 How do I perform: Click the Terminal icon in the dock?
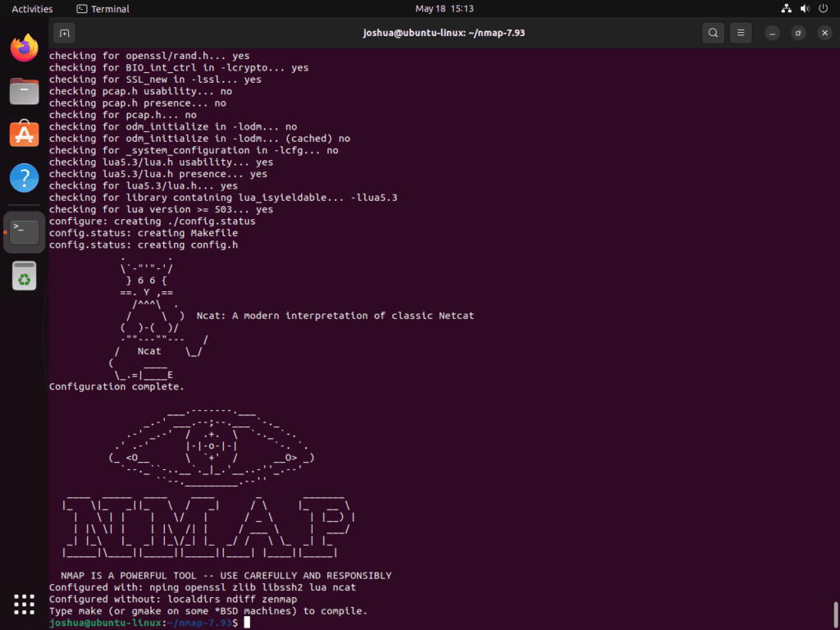tap(25, 232)
